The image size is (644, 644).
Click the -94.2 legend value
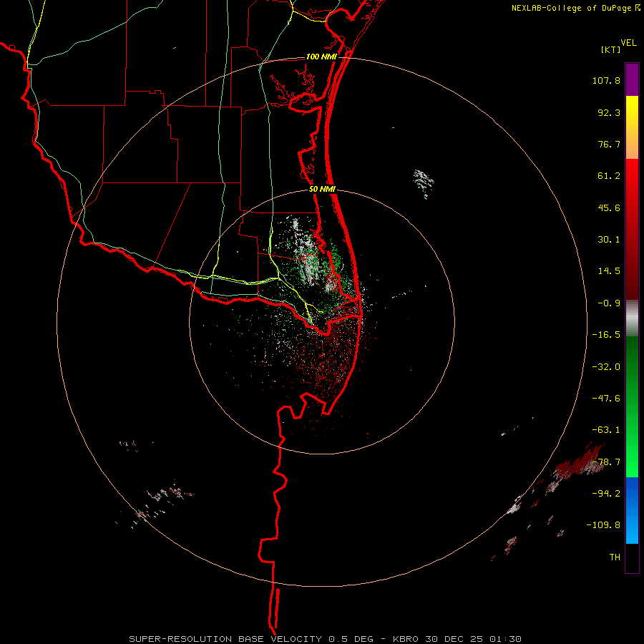[606, 494]
